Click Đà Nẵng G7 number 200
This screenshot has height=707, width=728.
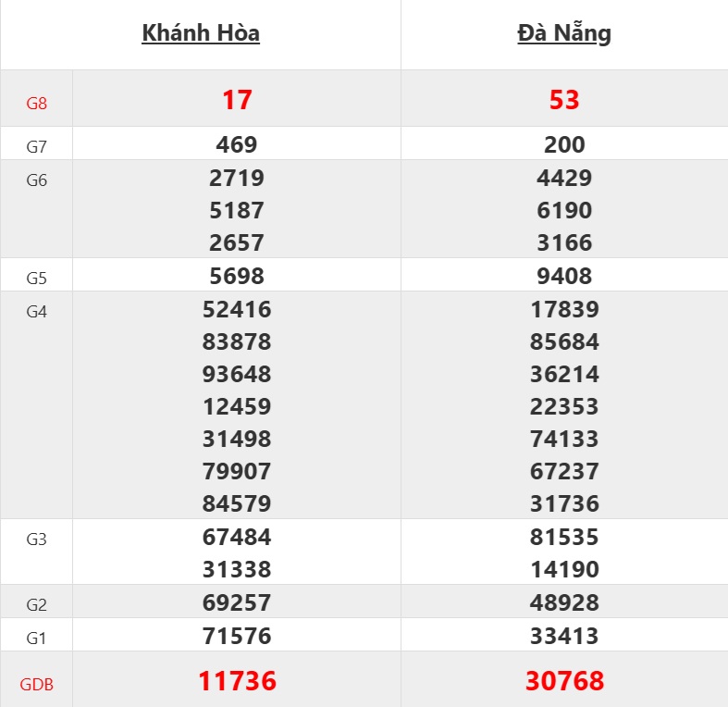point(564,144)
